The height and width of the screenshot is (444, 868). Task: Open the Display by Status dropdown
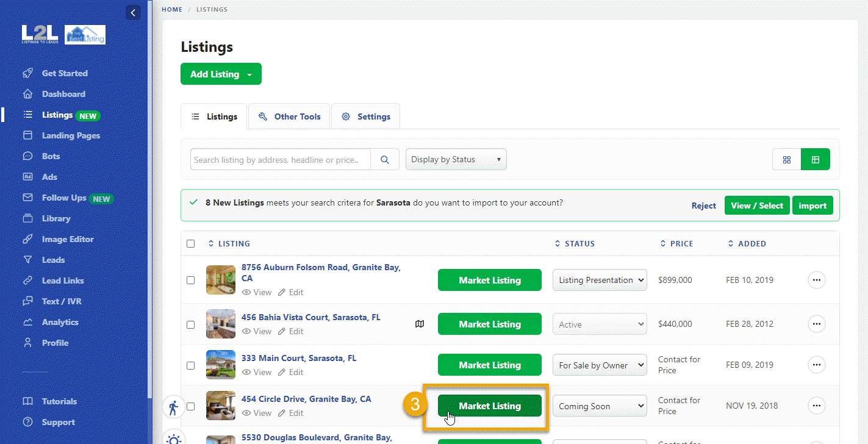tap(456, 159)
